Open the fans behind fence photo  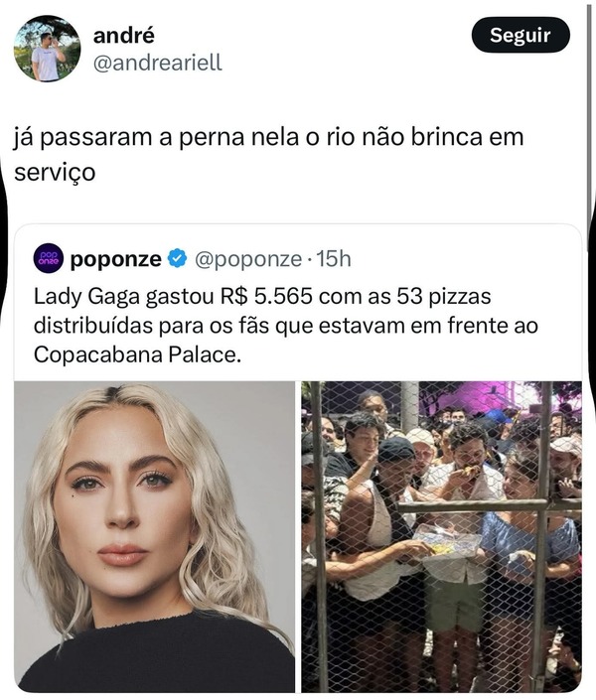point(441,536)
